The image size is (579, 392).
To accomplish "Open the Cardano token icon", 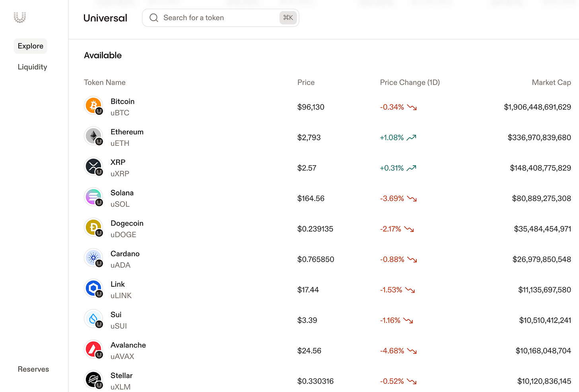I will [x=94, y=258].
